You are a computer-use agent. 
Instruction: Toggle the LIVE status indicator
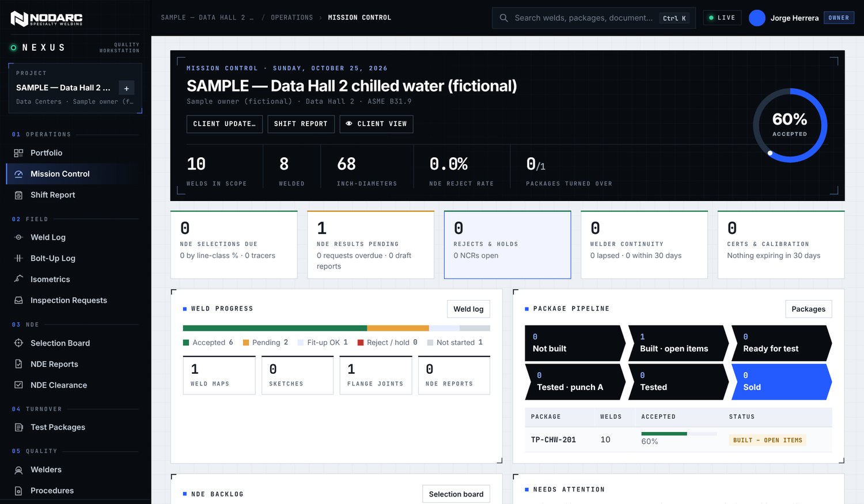pyautogui.click(x=722, y=18)
